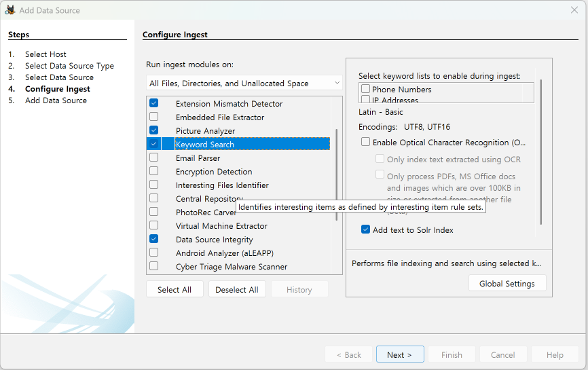Image resolution: width=588 pixels, height=370 pixels.
Task: Select the Extension Mismatch Detector row label
Action: 229,104
